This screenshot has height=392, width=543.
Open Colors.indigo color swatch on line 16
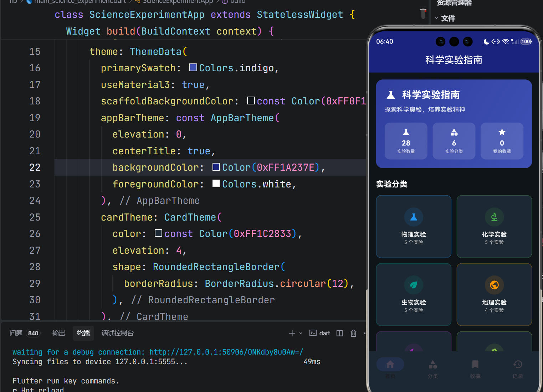coord(193,67)
